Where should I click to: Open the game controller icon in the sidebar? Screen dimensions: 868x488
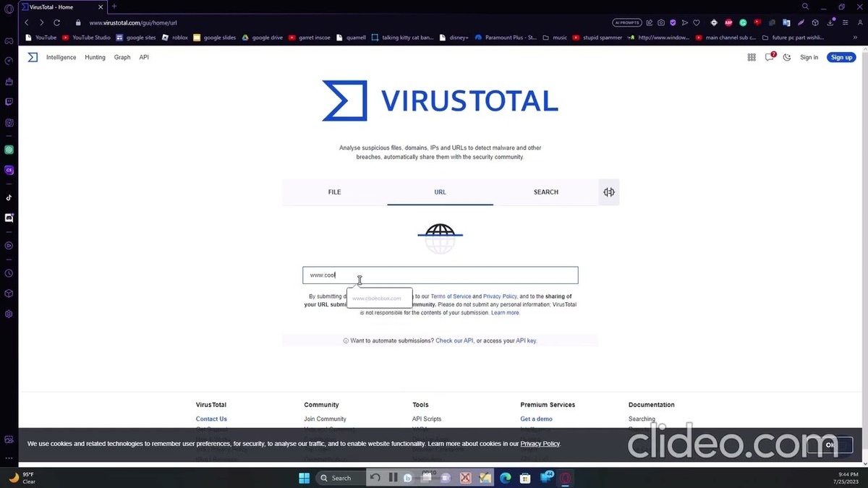coord(9,41)
